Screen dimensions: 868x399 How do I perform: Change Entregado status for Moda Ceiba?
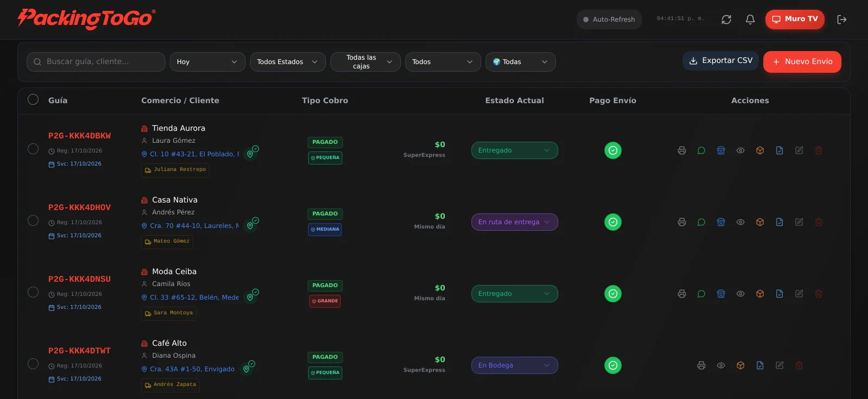pos(515,294)
